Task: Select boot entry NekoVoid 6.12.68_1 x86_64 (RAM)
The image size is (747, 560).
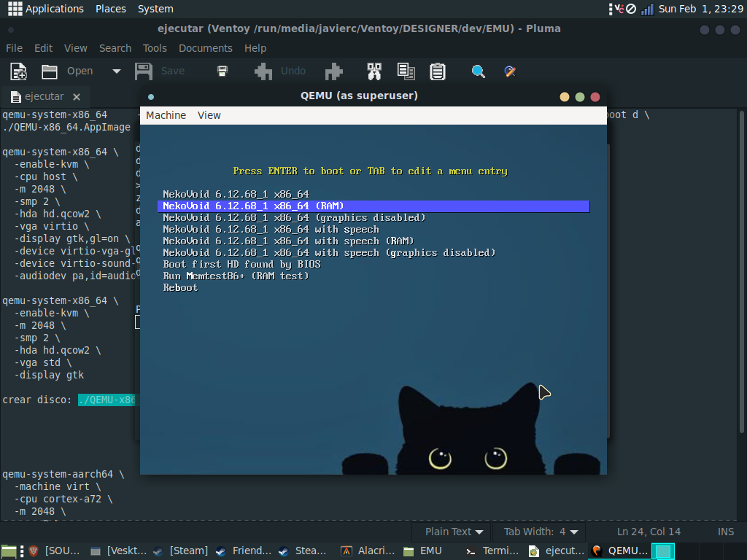Action: pos(373,206)
